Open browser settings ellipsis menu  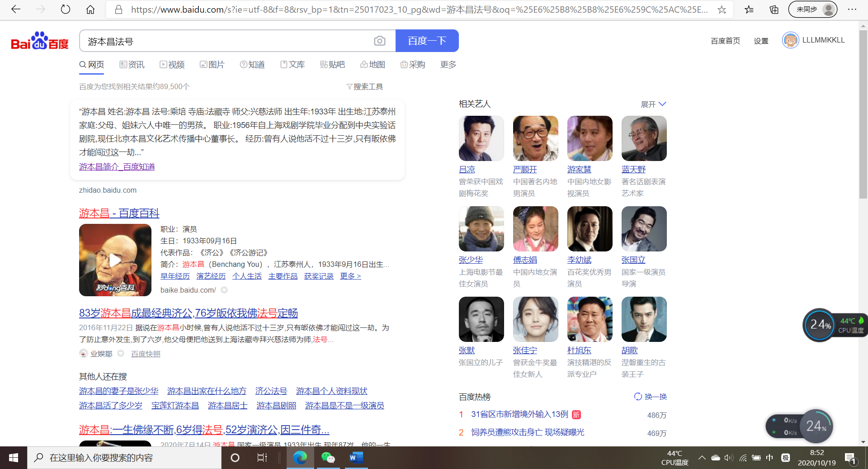852,9
